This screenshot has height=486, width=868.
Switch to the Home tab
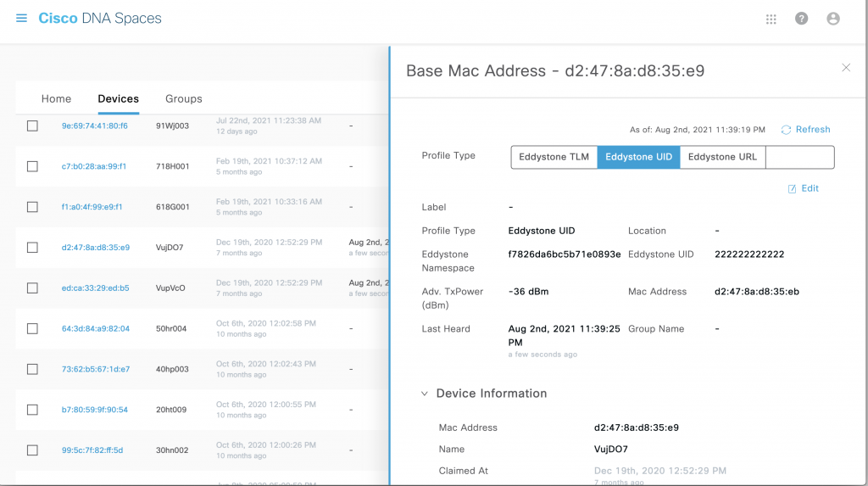pos(56,99)
